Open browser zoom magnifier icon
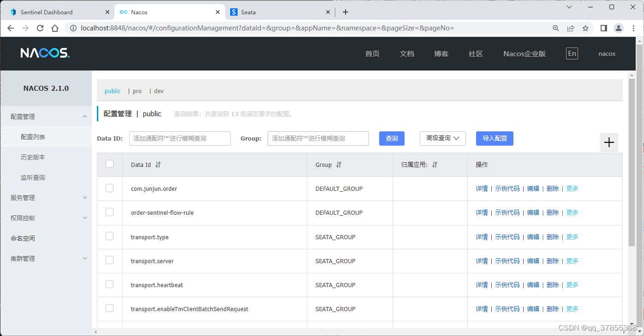Screen dimensions: 644x336 click(x=556, y=28)
